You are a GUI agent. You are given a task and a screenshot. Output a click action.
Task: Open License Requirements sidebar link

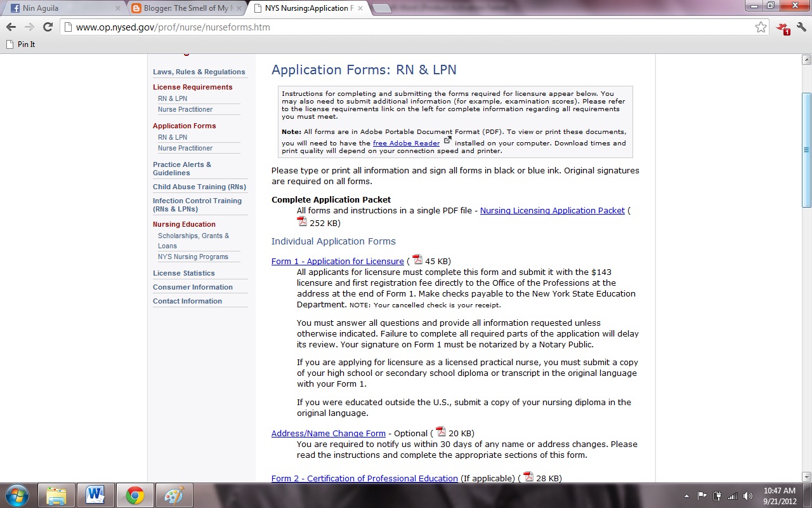coord(193,88)
